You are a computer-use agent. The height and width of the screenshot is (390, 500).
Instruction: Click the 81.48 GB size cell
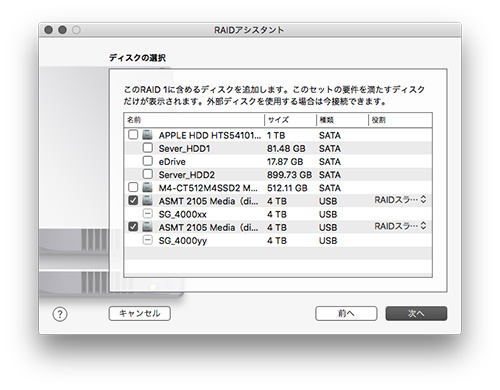tap(286, 149)
